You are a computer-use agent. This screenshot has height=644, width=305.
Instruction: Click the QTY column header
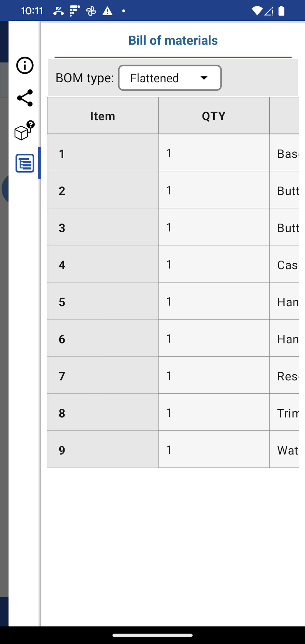click(x=213, y=116)
